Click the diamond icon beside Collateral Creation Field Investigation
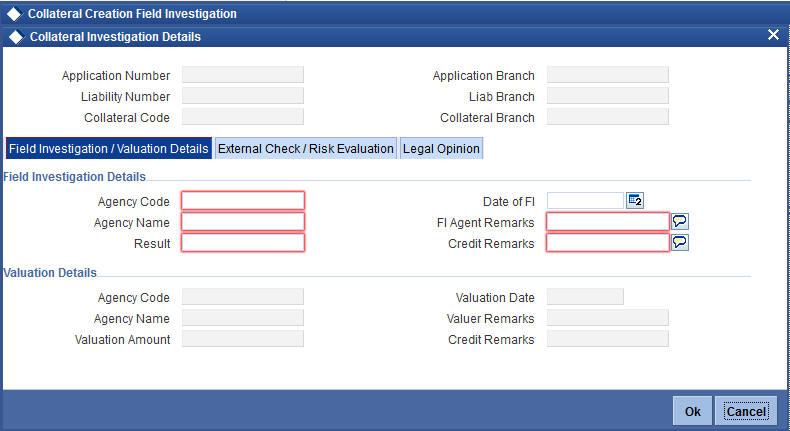 click(x=14, y=14)
